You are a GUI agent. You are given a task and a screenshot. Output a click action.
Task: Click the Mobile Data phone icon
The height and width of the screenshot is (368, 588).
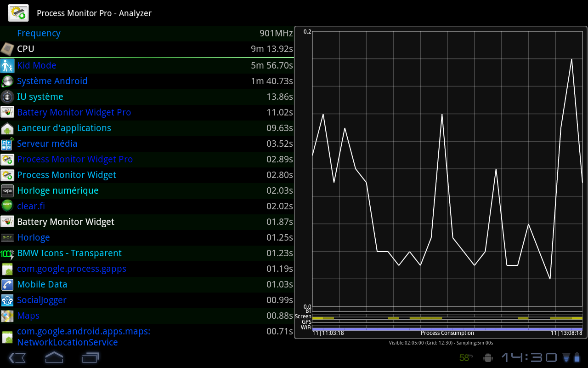tap(7, 285)
